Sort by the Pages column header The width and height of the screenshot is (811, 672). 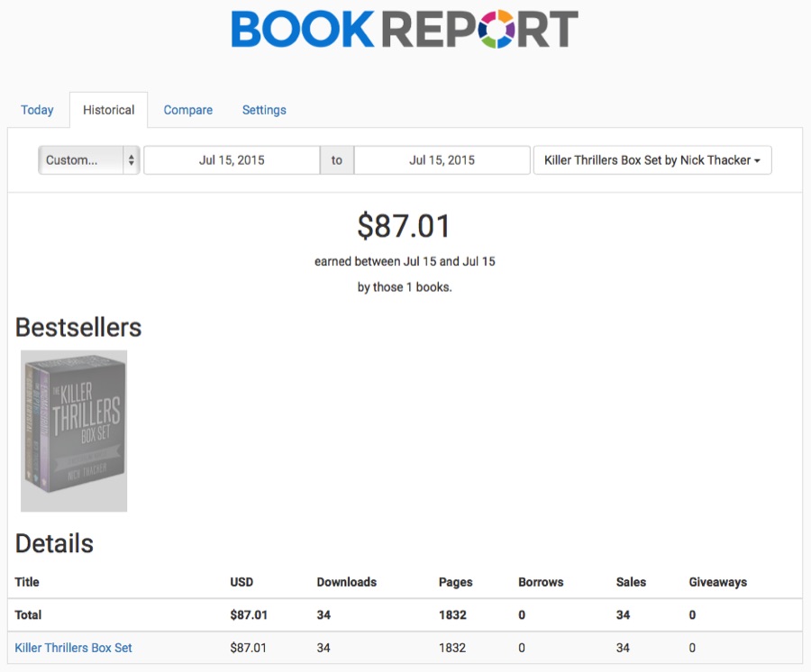(x=455, y=582)
